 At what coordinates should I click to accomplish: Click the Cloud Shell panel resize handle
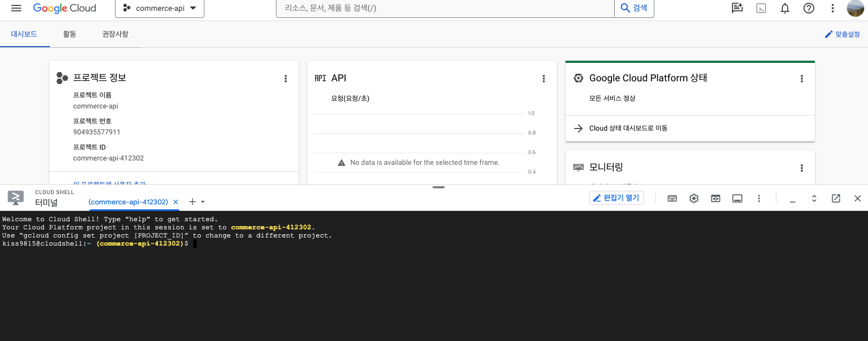(x=439, y=187)
